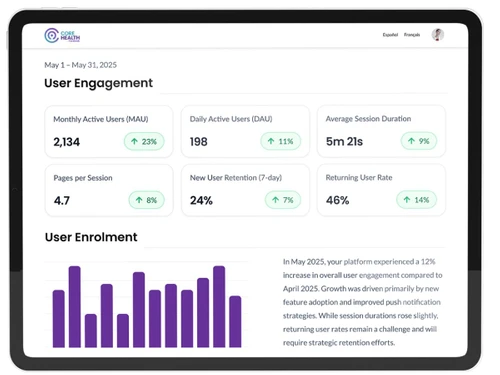This screenshot has width=500, height=375.
Task: Switch language to Français
Action: tap(412, 35)
